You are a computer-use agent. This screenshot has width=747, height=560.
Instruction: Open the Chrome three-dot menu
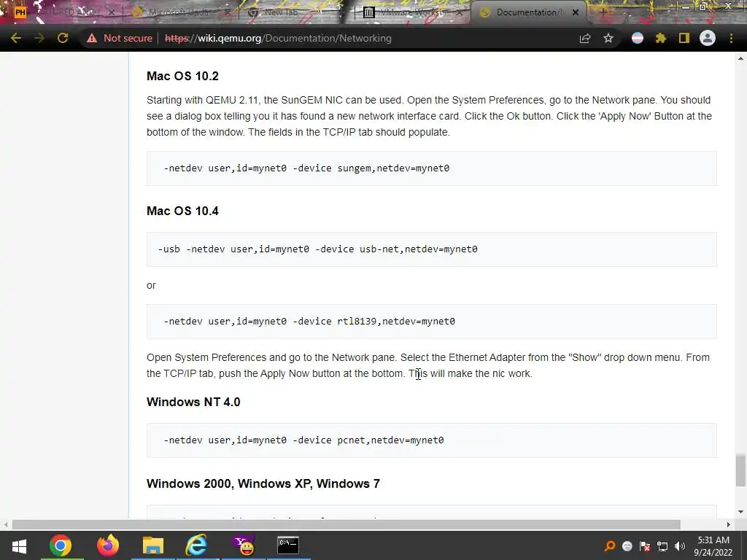(x=731, y=38)
